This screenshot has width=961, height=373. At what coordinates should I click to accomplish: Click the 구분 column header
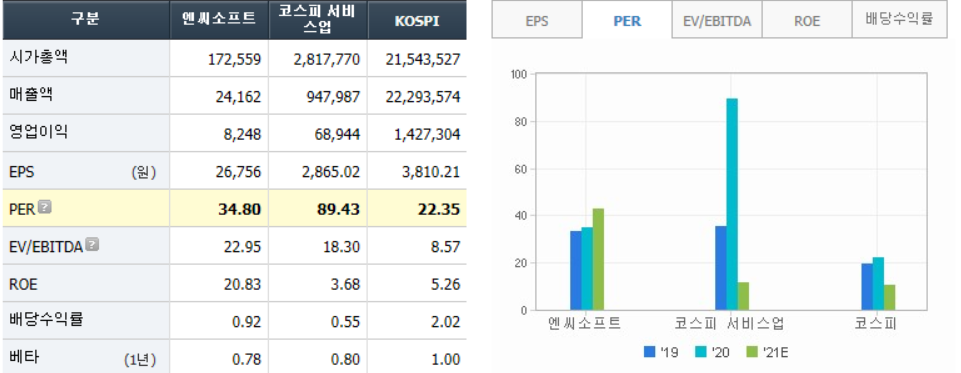(x=86, y=20)
